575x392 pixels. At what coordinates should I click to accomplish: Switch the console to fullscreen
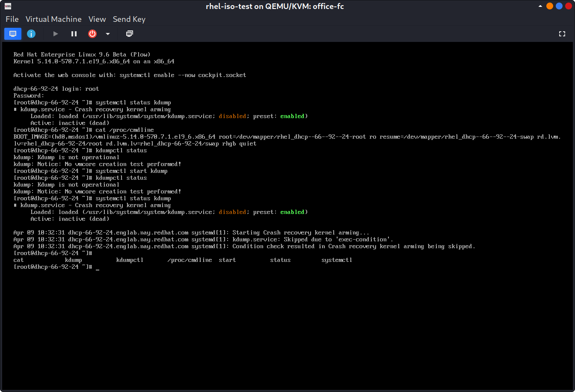[563, 34]
